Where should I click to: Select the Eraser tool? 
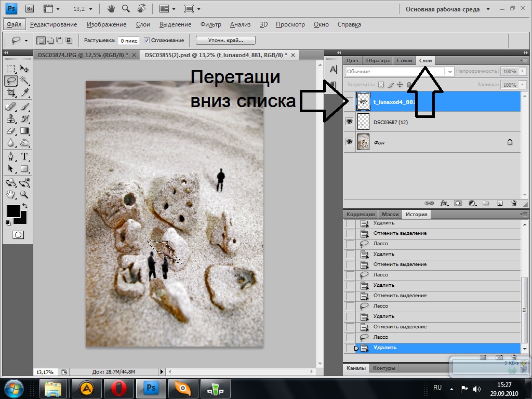(11, 130)
